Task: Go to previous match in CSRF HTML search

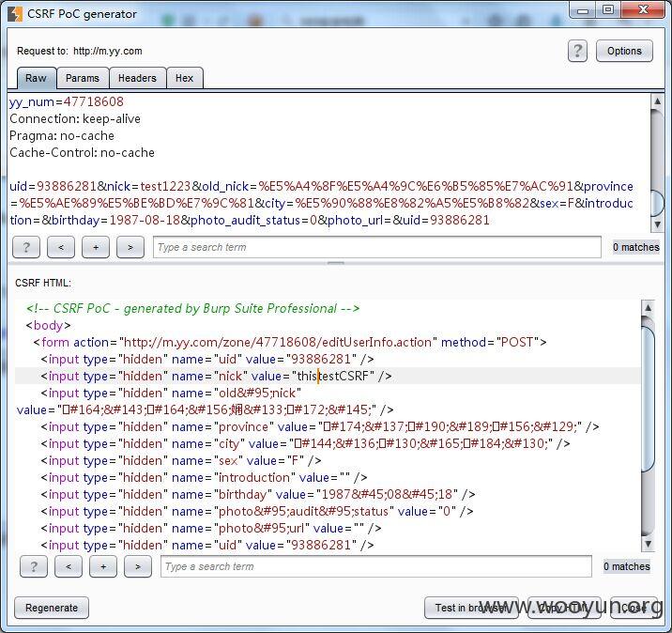Action: [x=69, y=566]
